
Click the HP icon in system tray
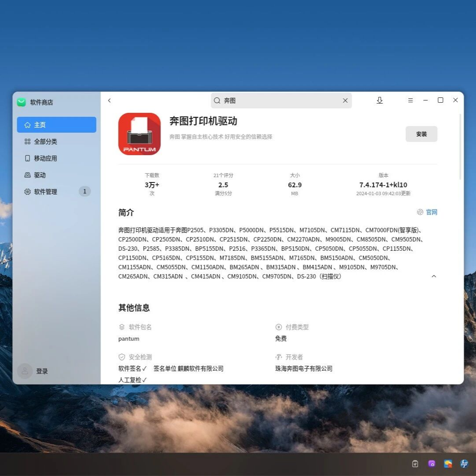pos(464,463)
